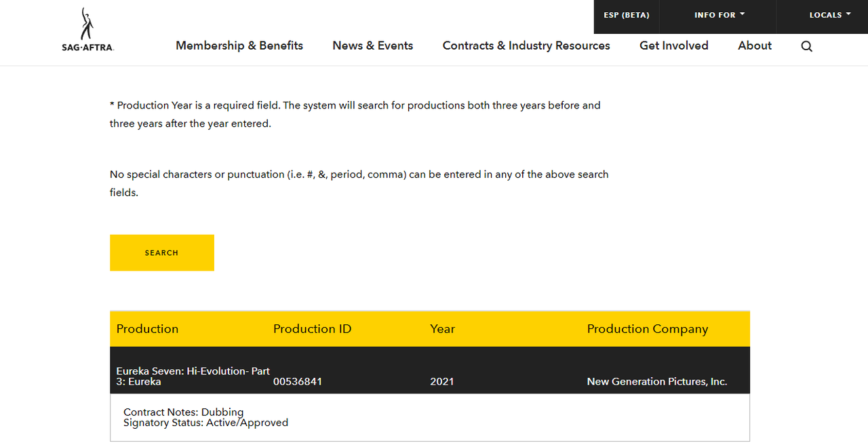
Task: Open the About menu
Action: click(755, 45)
